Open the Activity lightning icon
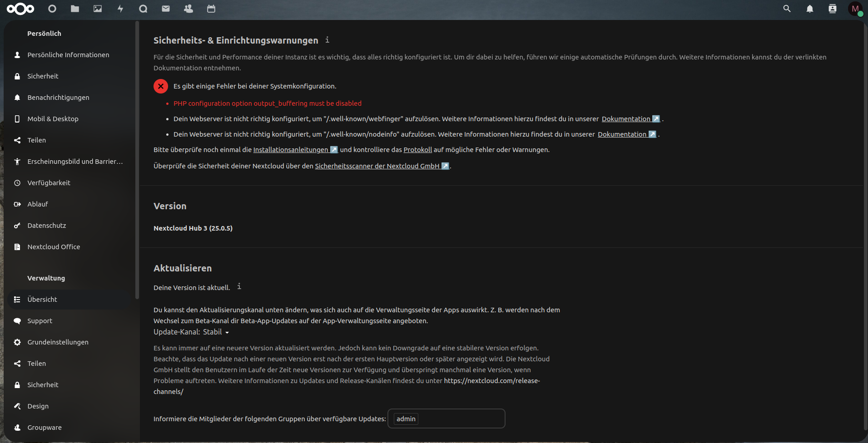868x443 pixels. tap(120, 9)
